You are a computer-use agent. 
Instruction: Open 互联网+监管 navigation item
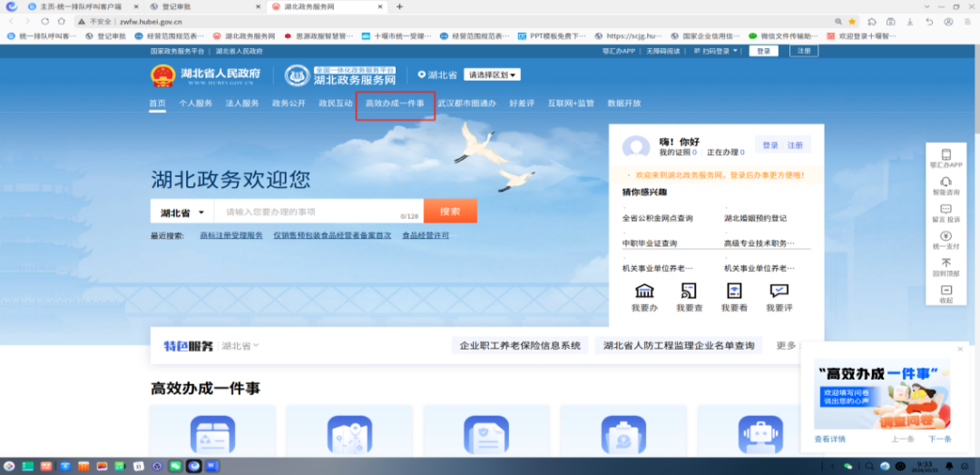point(571,104)
